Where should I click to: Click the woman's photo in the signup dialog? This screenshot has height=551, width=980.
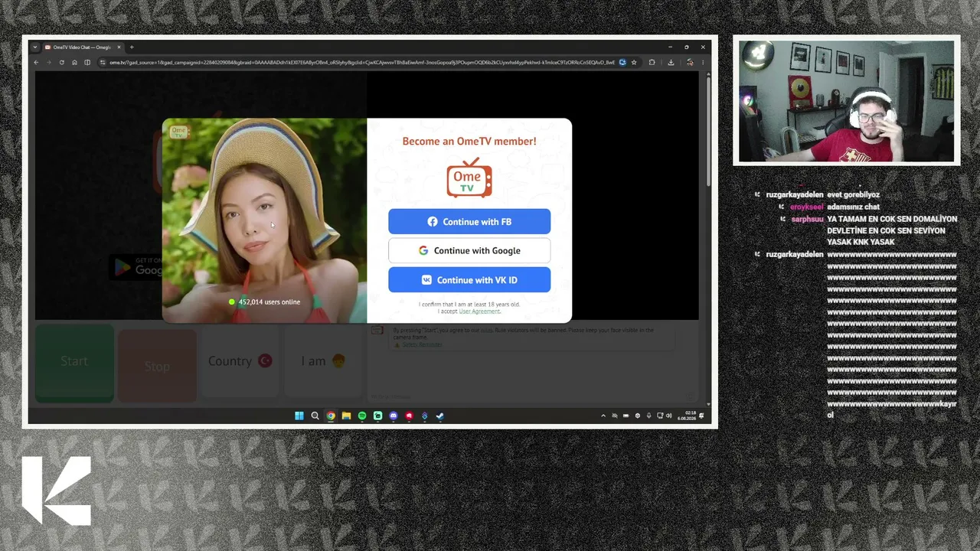265,220
